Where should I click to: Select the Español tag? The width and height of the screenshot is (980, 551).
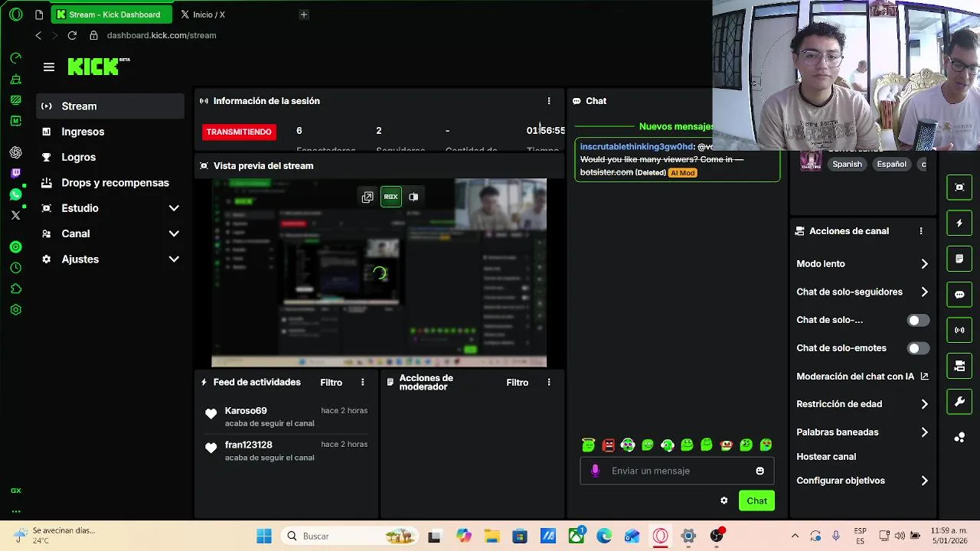pos(891,164)
